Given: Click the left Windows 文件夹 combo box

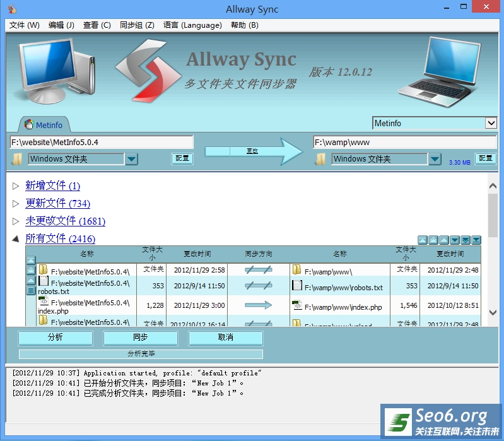Looking at the screenshot, I should point(76,159).
